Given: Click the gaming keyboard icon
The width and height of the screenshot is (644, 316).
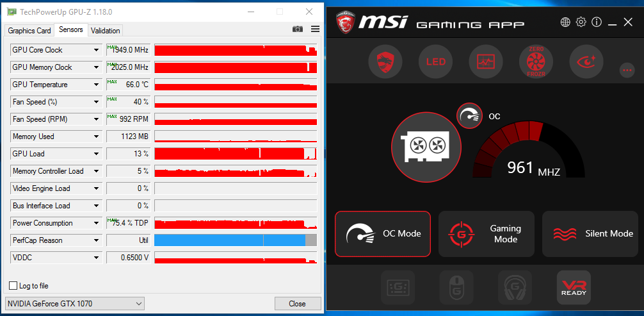Looking at the screenshot, I should (398, 287).
